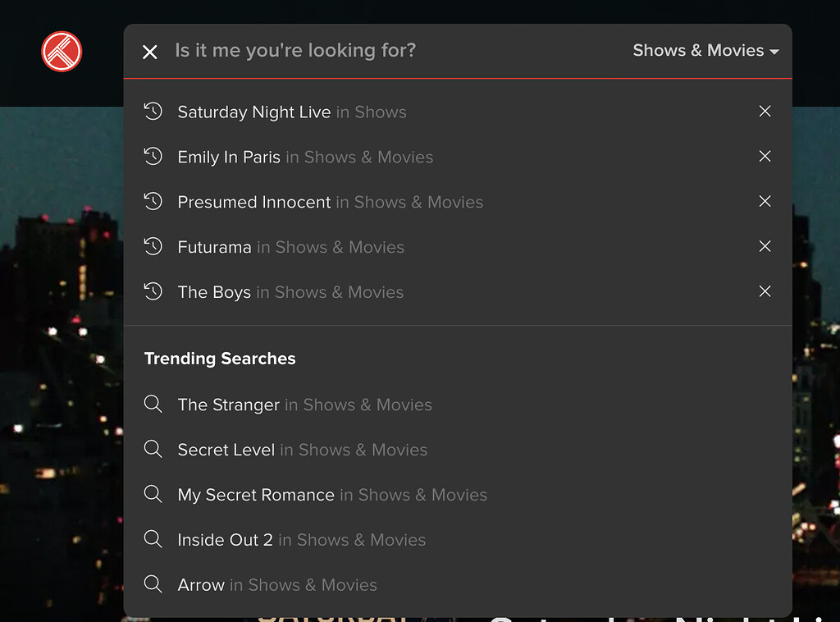Click the search icon next to Inside Out 2
Image resolution: width=840 pixels, height=622 pixels.
tap(153, 539)
